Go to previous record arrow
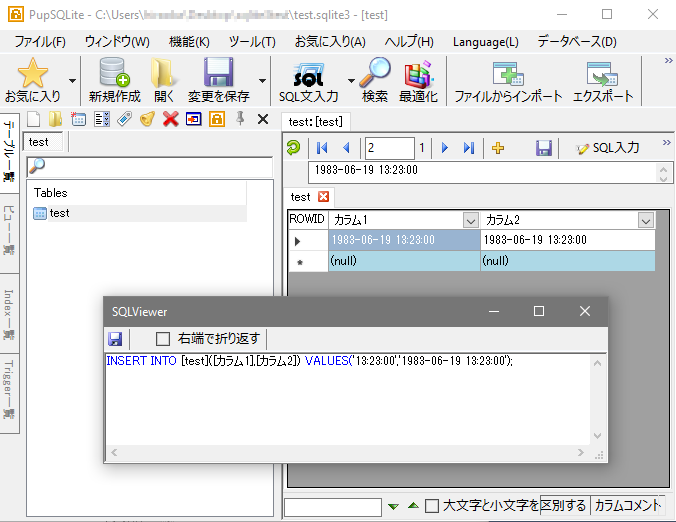Image resolution: width=676 pixels, height=522 pixels. [x=346, y=148]
